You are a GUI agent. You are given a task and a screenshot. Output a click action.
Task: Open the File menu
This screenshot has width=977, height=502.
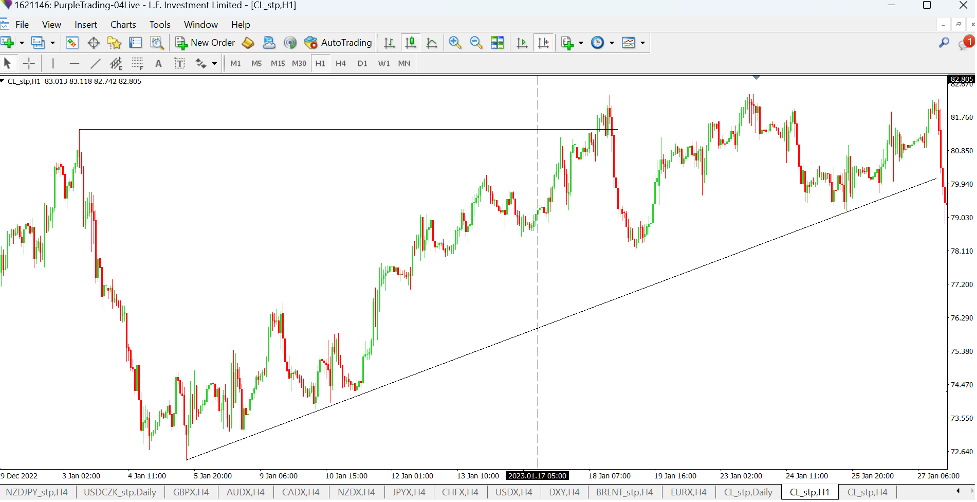tap(22, 25)
